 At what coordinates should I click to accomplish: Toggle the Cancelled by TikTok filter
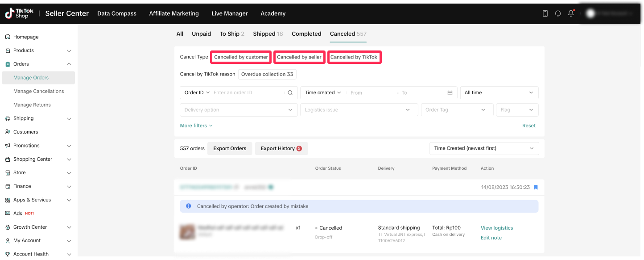point(354,57)
